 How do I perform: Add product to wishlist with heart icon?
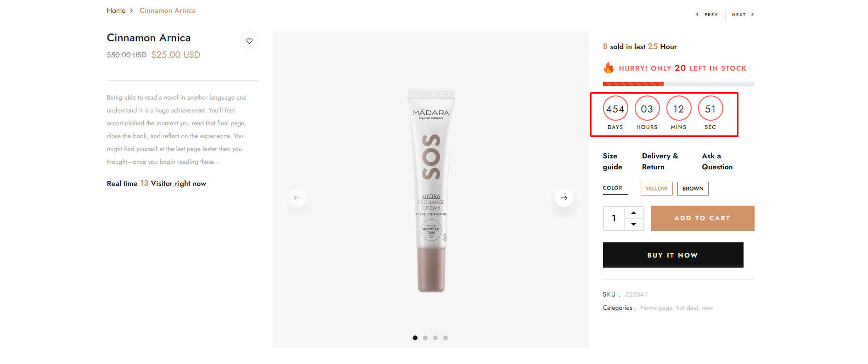coord(249,41)
